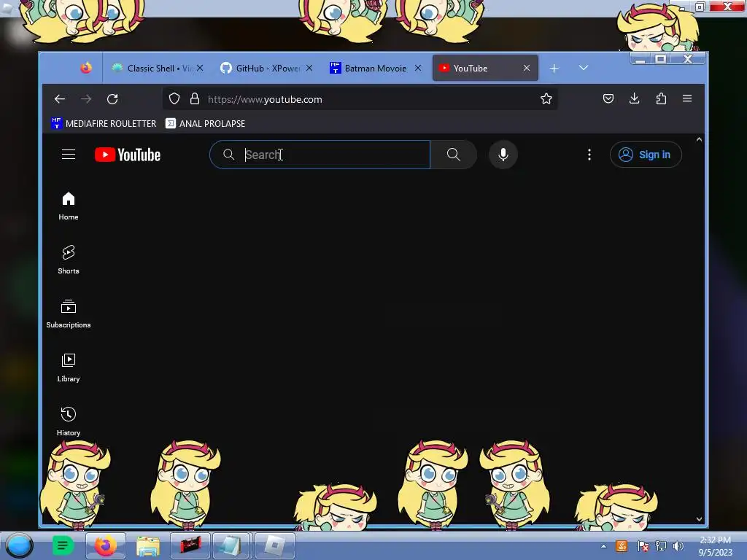The height and width of the screenshot is (560, 747).
Task: Click the padlock site security icon
Action: (194, 98)
